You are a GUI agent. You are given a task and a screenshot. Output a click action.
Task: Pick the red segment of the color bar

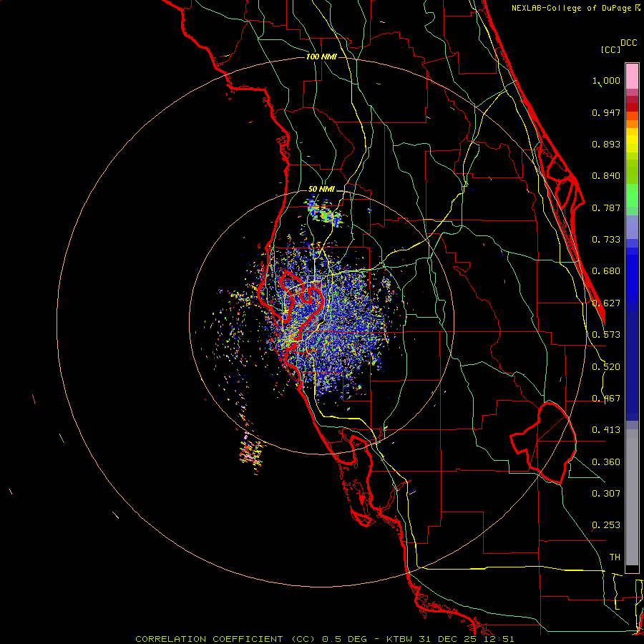[632, 107]
